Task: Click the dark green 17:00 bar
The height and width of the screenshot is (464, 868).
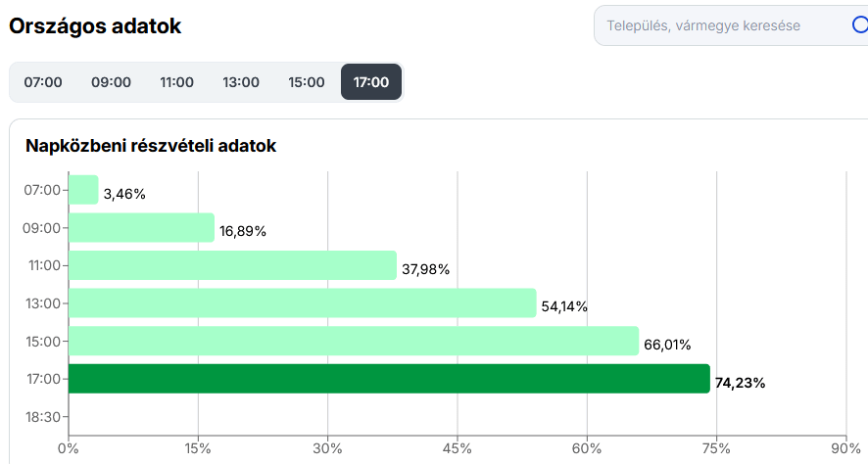Action: click(388, 379)
